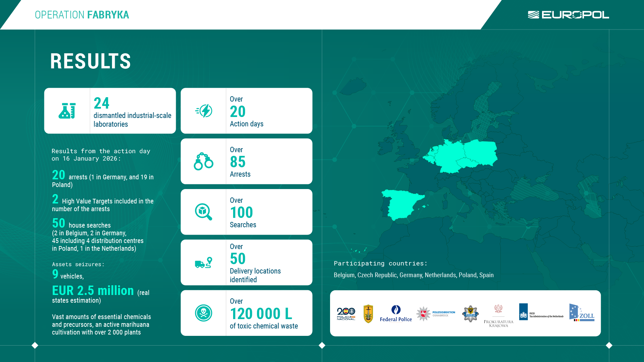Click the FIOD Tax Administration logo
The image size is (644, 362).
point(541,312)
